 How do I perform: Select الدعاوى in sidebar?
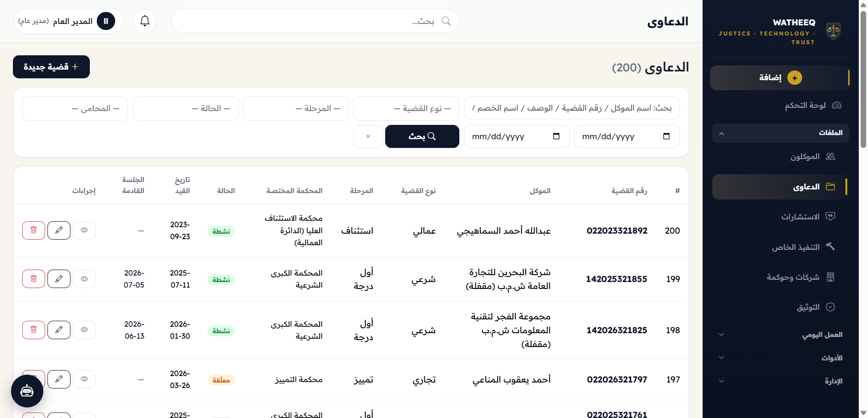point(780,187)
